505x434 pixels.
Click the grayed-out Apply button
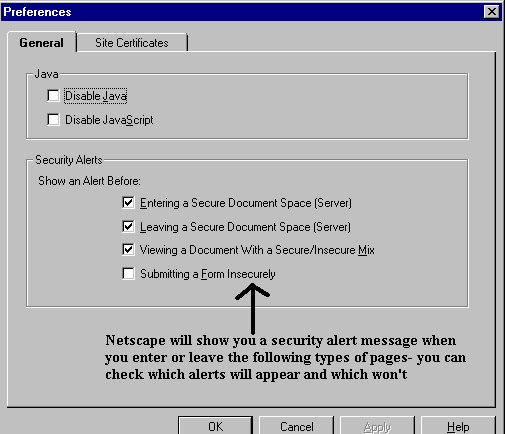point(377,426)
